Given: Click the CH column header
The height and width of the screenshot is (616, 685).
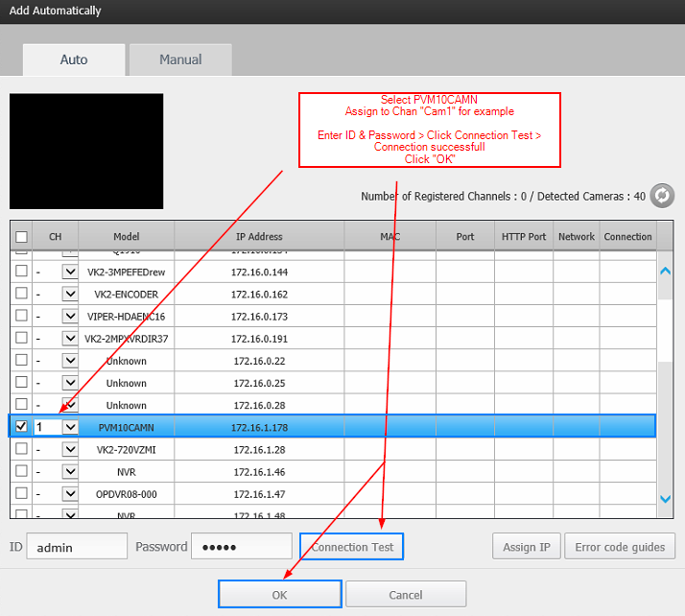Looking at the screenshot, I should pyautogui.click(x=55, y=236).
